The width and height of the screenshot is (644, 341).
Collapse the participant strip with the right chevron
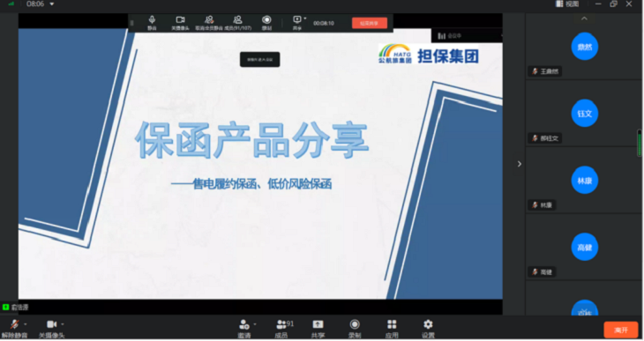pos(519,164)
